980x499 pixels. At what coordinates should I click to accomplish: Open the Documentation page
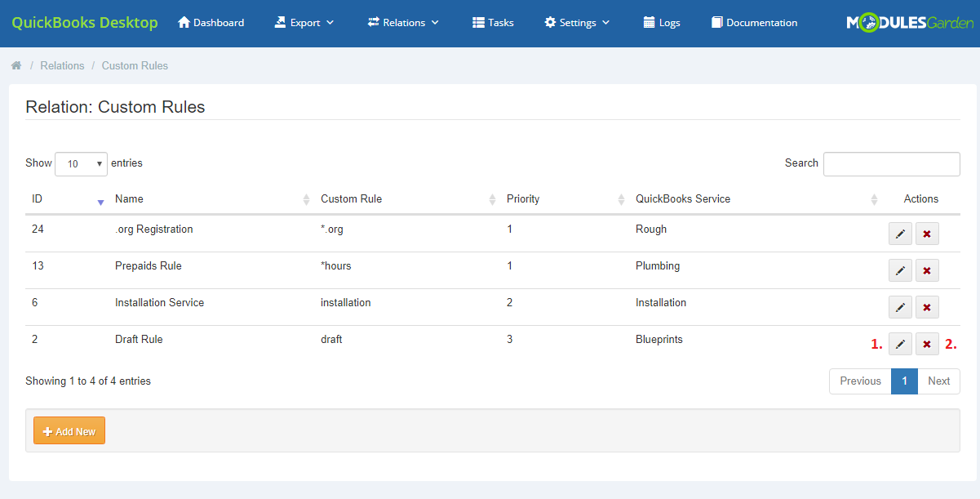coord(754,23)
